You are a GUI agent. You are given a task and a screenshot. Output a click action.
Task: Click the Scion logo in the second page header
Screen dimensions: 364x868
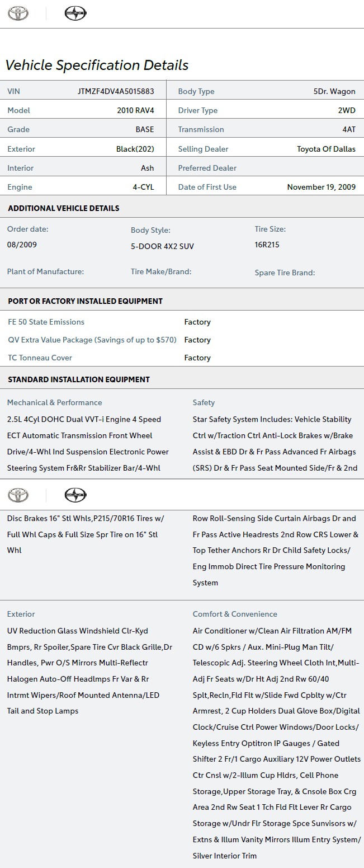[75, 495]
